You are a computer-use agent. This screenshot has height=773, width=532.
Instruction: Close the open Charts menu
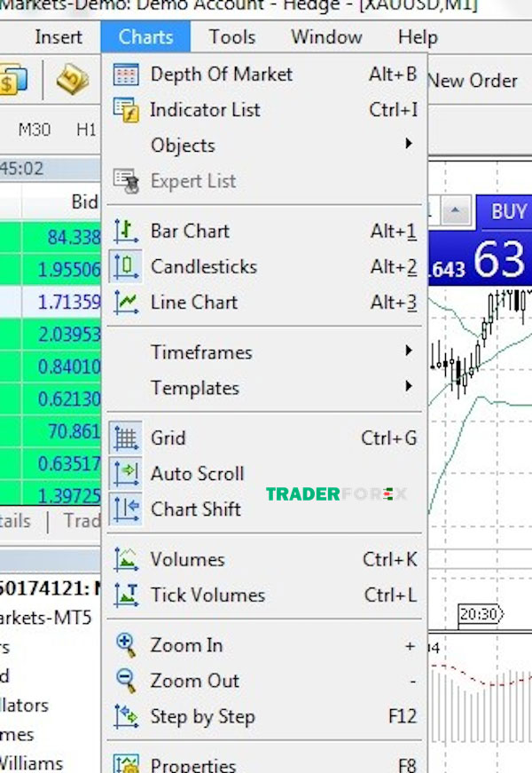(x=145, y=37)
